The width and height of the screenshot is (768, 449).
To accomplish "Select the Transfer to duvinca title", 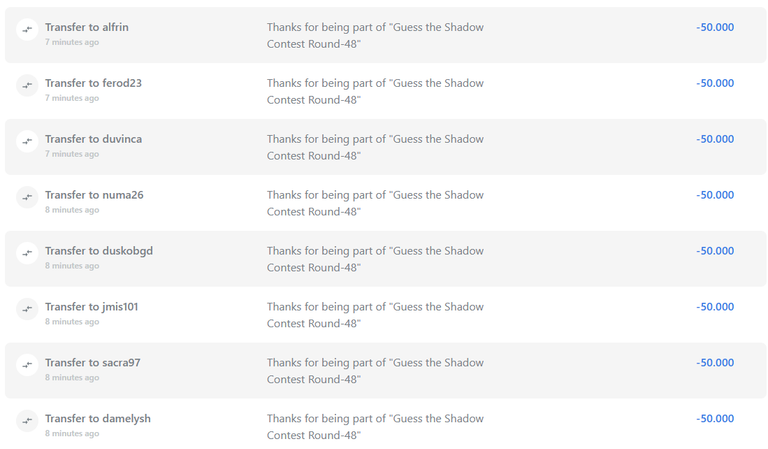I will (x=93, y=139).
